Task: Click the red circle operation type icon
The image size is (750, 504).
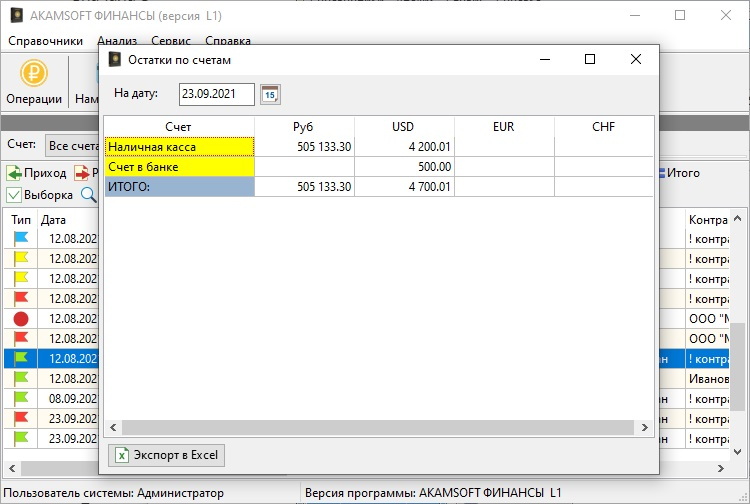Action: 21,318
